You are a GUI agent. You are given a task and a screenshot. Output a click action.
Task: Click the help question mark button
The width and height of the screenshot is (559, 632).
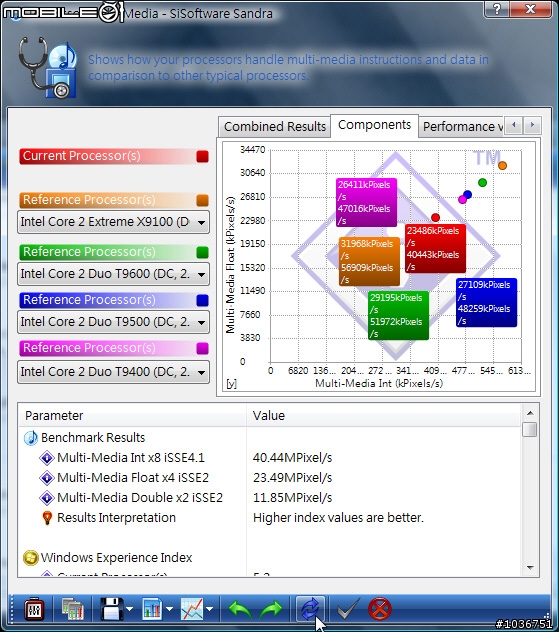click(x=497, y=9)
